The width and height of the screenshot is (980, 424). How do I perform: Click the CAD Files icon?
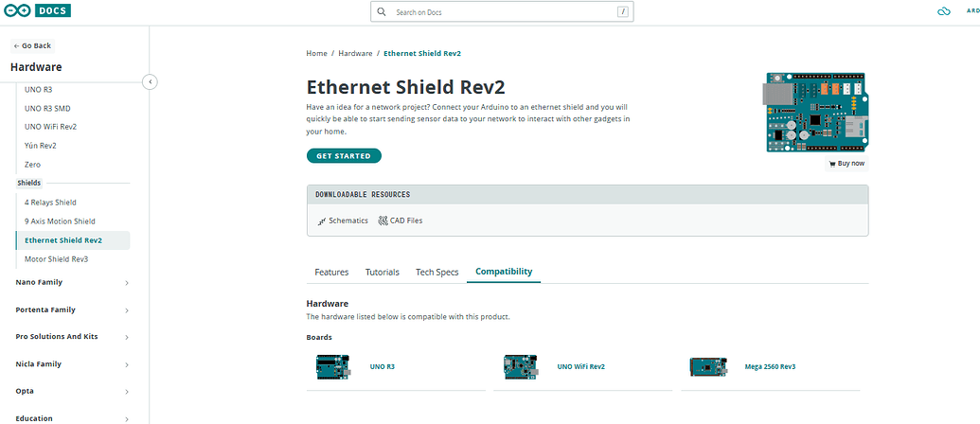click(383, 221)
